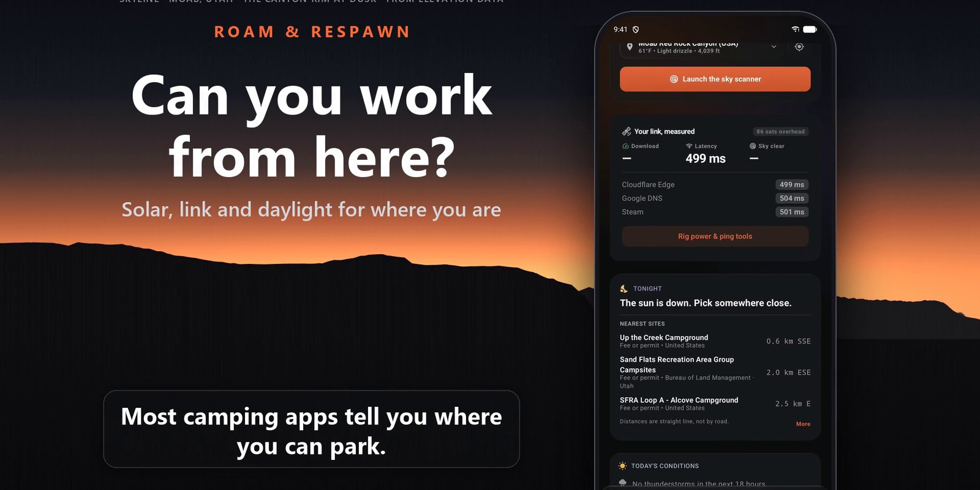Tap the moon icon beside Tonight

tap(624, 288)
